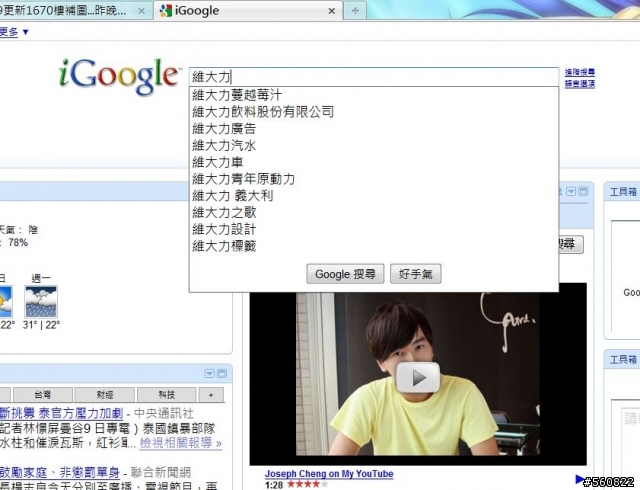Screen dimensions: 640x490
Task: Click the 好手氣 button
Action: (416, 274)
